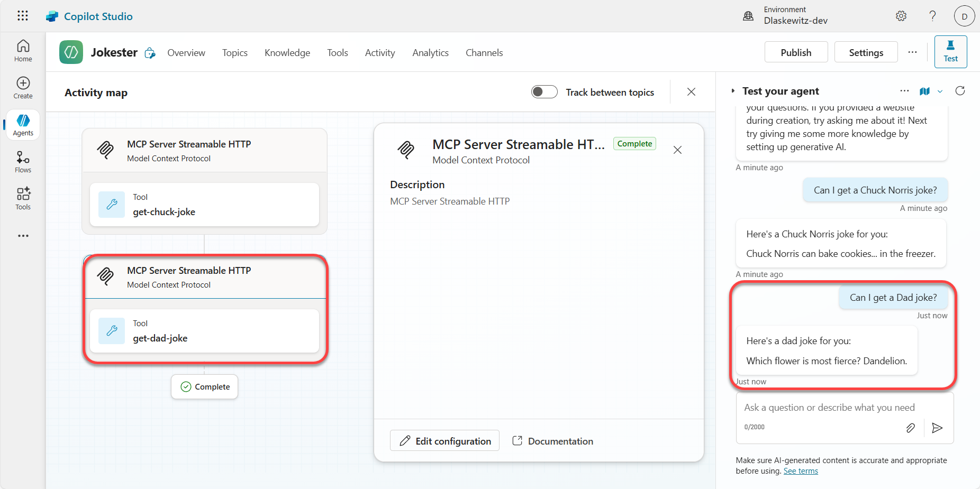
Task: Open the more options ellipsis beside Settings
Action: (912, 52)
